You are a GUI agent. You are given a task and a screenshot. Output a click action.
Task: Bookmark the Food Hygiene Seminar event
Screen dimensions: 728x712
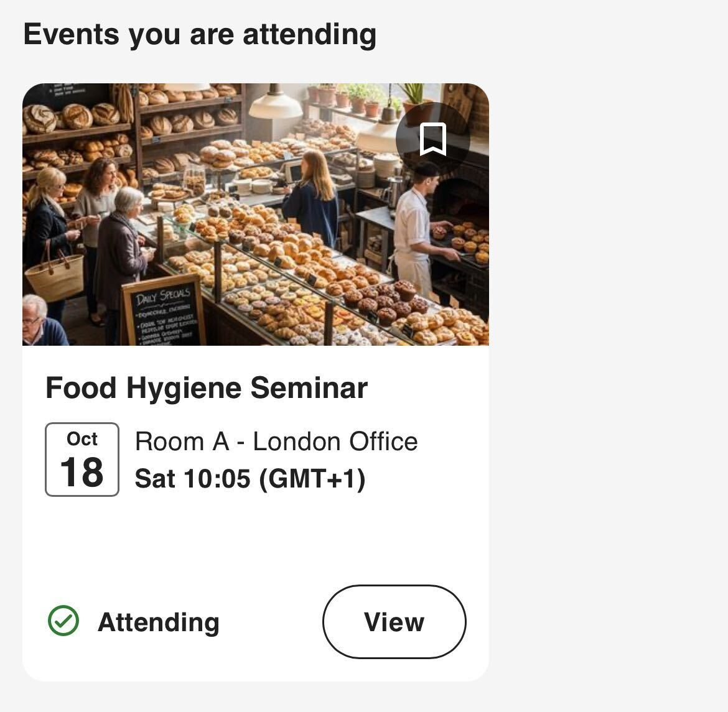pyautogui.click(x=432, y=139)
